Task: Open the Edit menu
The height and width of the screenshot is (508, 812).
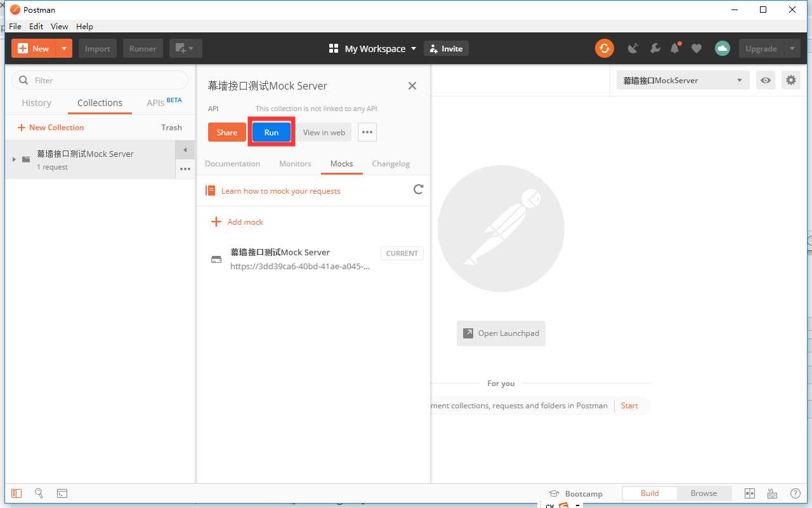Action: point(36,26)
